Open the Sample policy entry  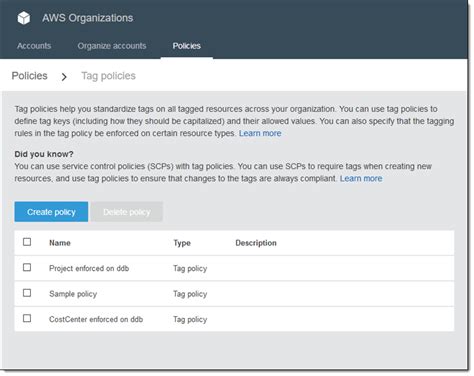[x=73, y=294]
